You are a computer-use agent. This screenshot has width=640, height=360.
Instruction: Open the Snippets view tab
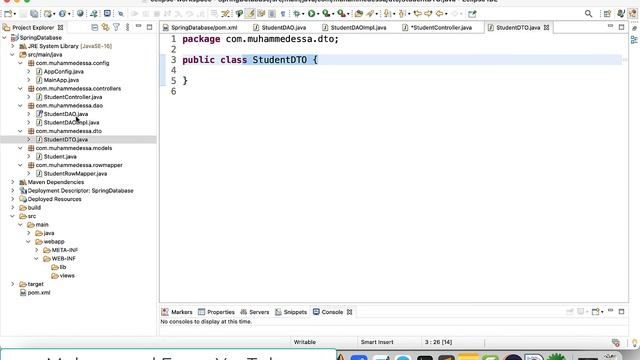click(291, 312)
